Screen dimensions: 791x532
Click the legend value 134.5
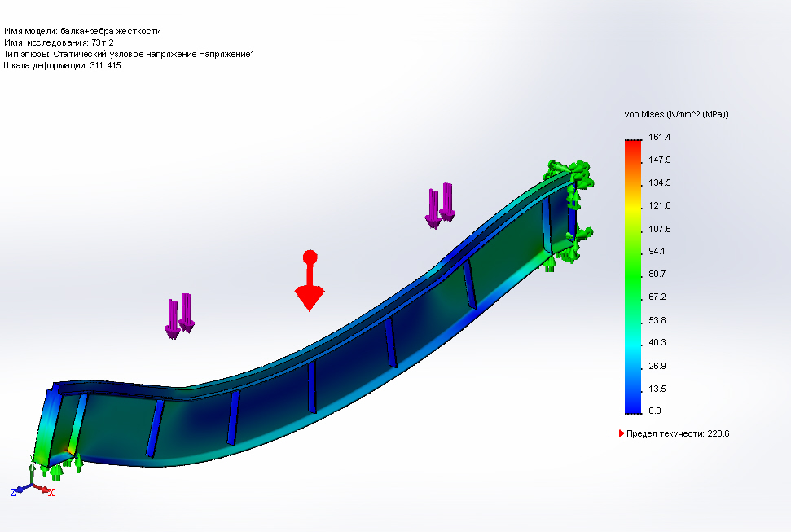click(659, 182)
